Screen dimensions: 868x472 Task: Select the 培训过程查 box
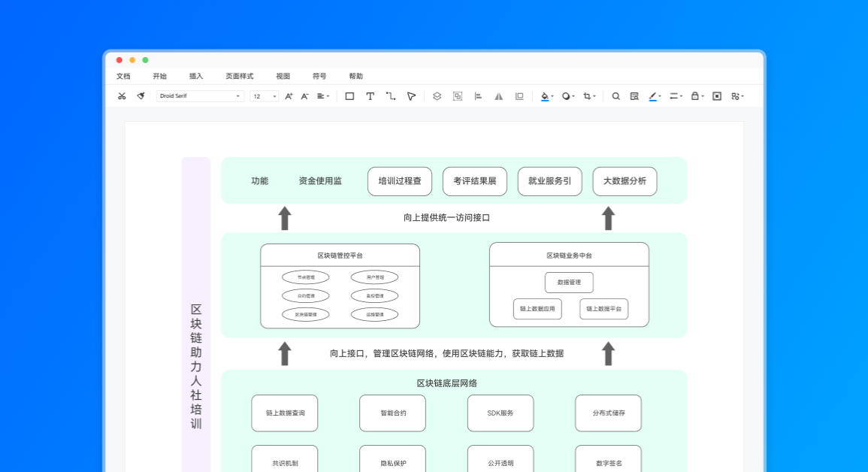(x=400, y=181)
